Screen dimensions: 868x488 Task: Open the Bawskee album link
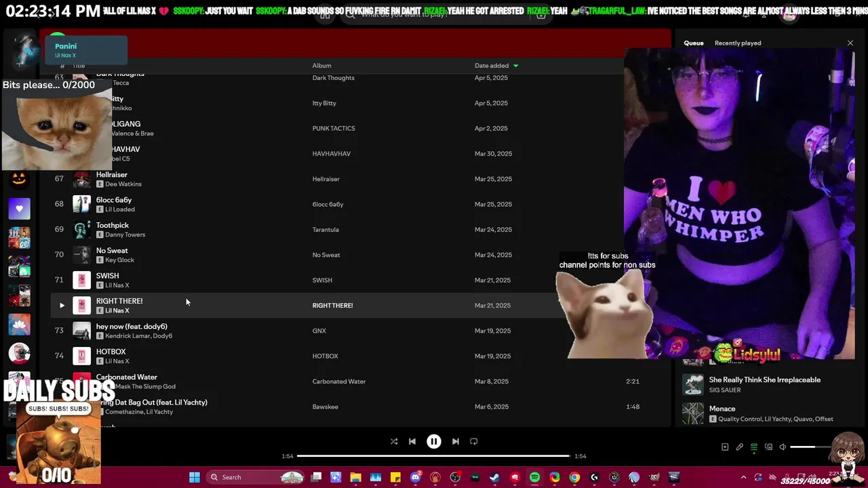click(x=325, y=407)
